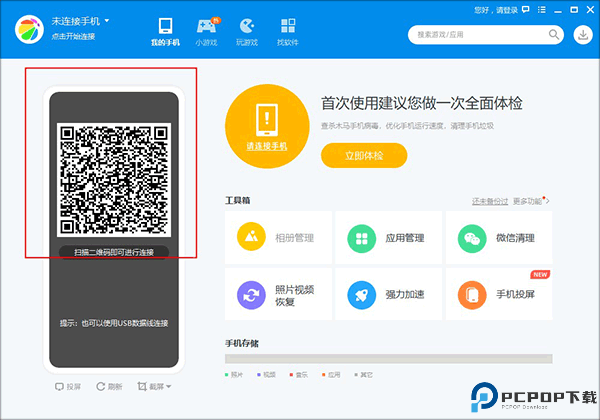The height and width of the screenshot is (420, 600).
Task: Click the 其它 storage legend
Action: coord(364,375)
